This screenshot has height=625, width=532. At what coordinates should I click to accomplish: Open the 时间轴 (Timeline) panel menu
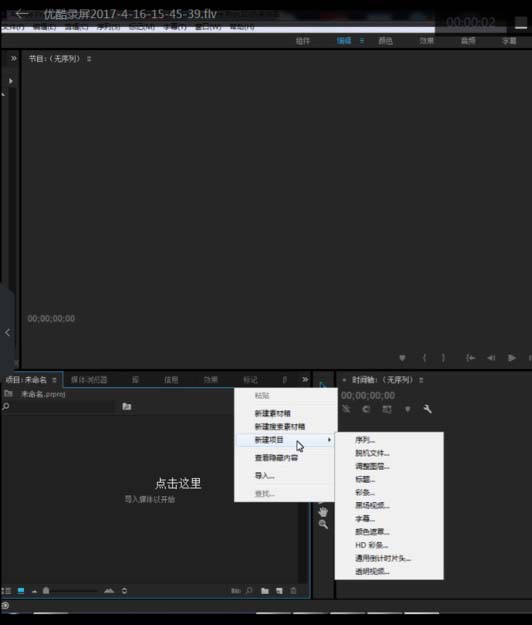421,380
